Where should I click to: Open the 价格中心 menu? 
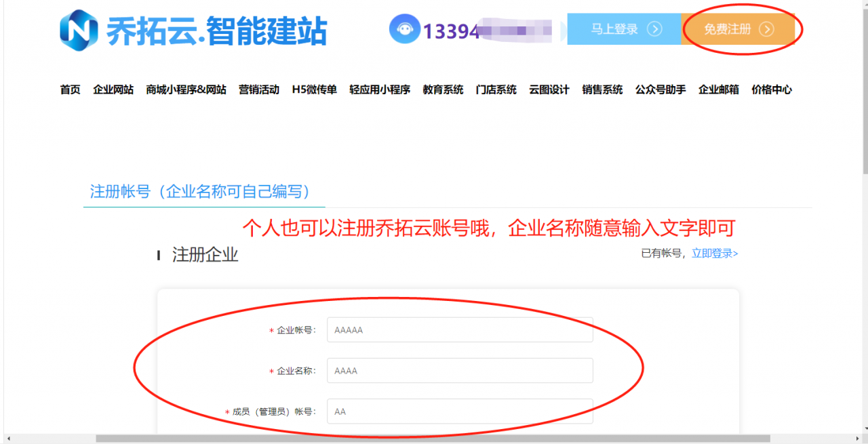[771, 89]
